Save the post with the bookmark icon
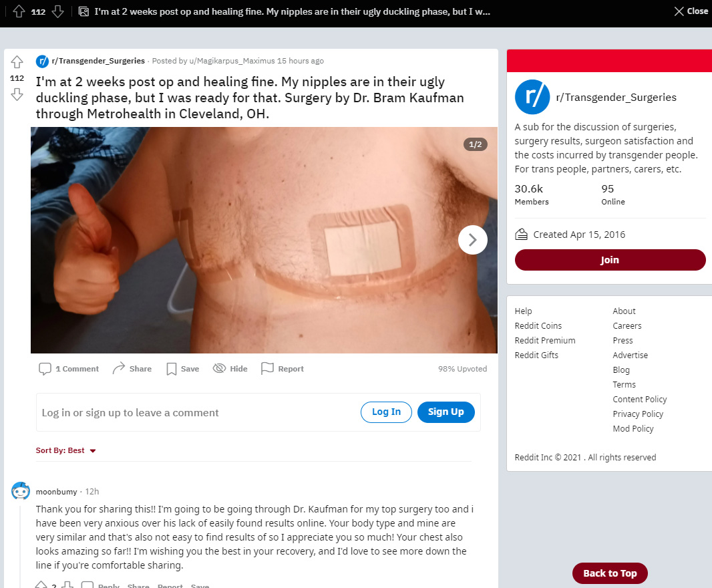The image size is (712, 588). point(171,369)
